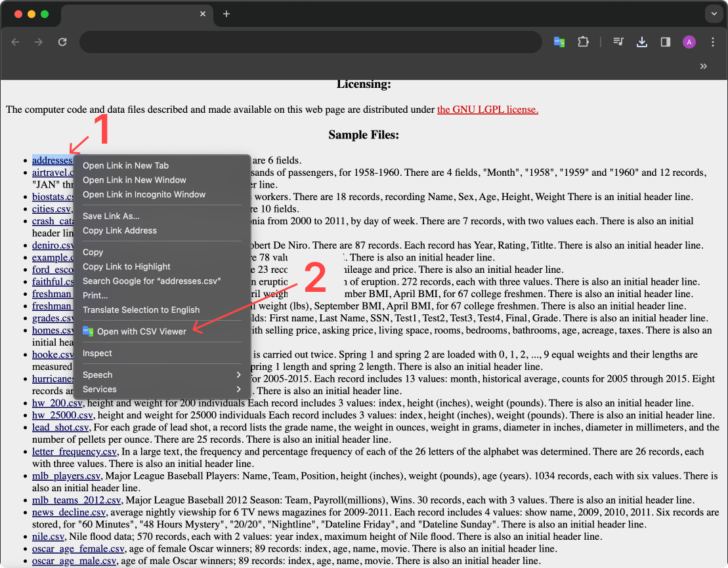Open the GNU LGPL license link
This screenshot has height=568, width=728.
click(488, 110)
